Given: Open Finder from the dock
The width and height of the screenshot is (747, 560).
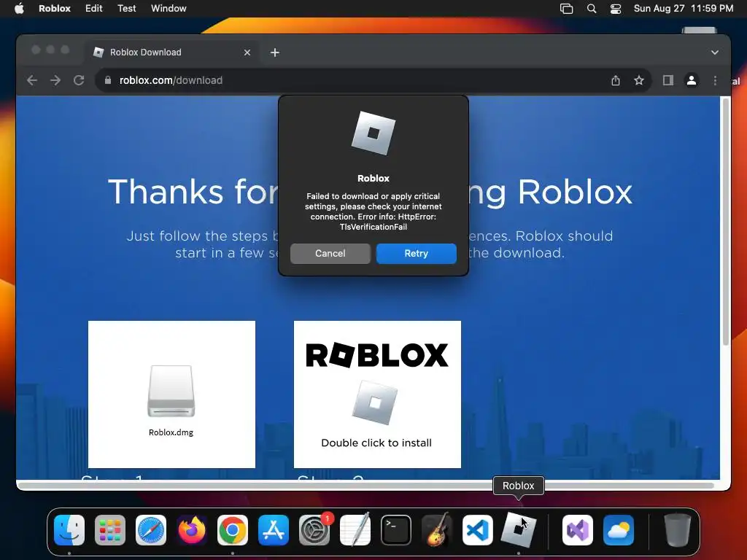Looking at the screenshot, I should 69,530.
